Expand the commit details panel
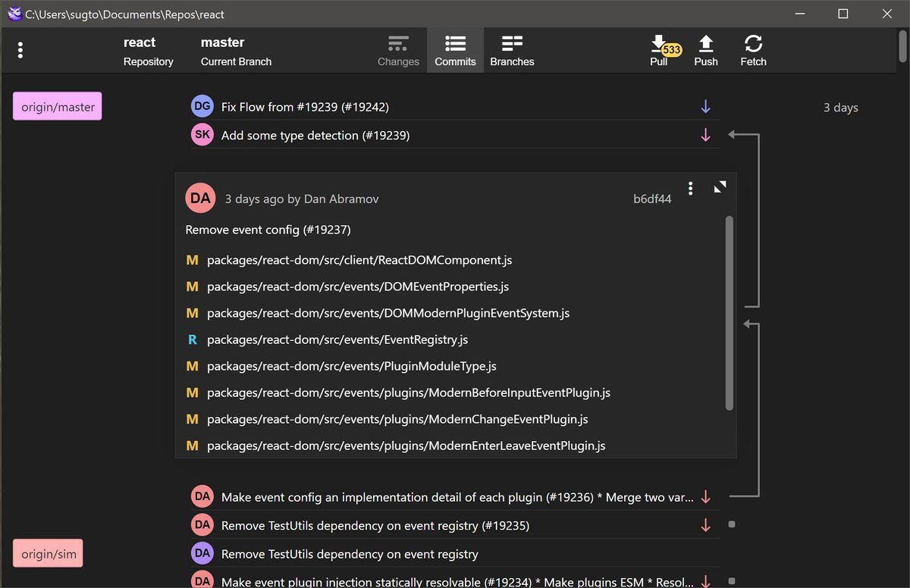The height and width of the screenshot is (588, 910). pos(720,186)
